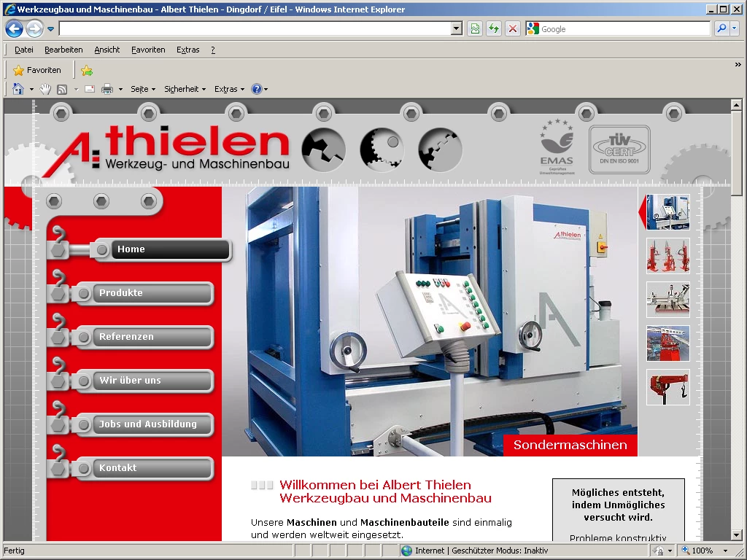The image size is (747, 560).
Task: Click the Jobs und Ausbildung button
Action: coord(148,424)
